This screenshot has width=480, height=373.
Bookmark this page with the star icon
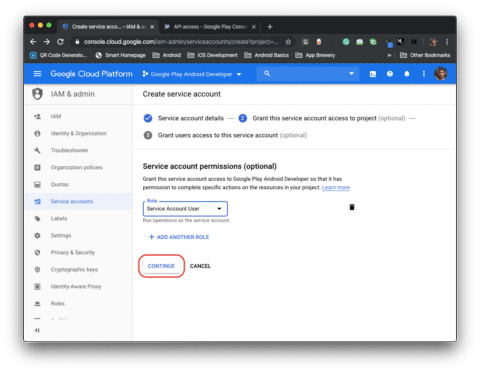[288, 42]
